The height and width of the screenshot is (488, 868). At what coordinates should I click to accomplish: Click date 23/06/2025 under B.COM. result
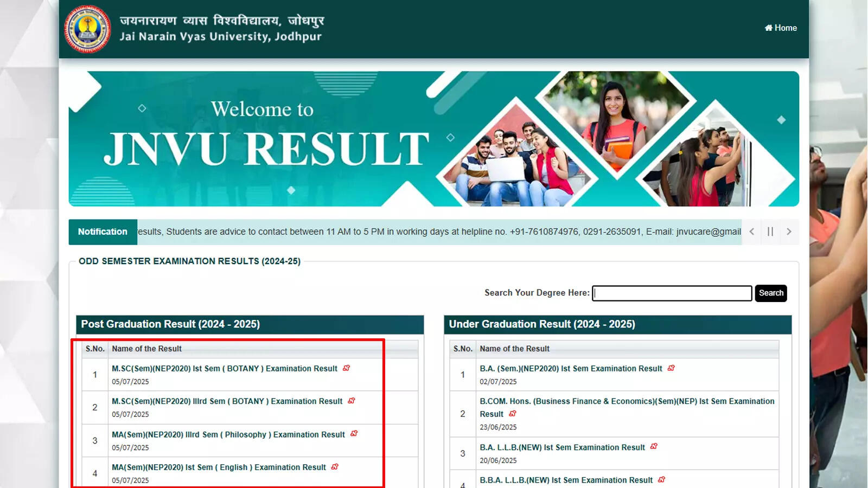coord(498,427)
